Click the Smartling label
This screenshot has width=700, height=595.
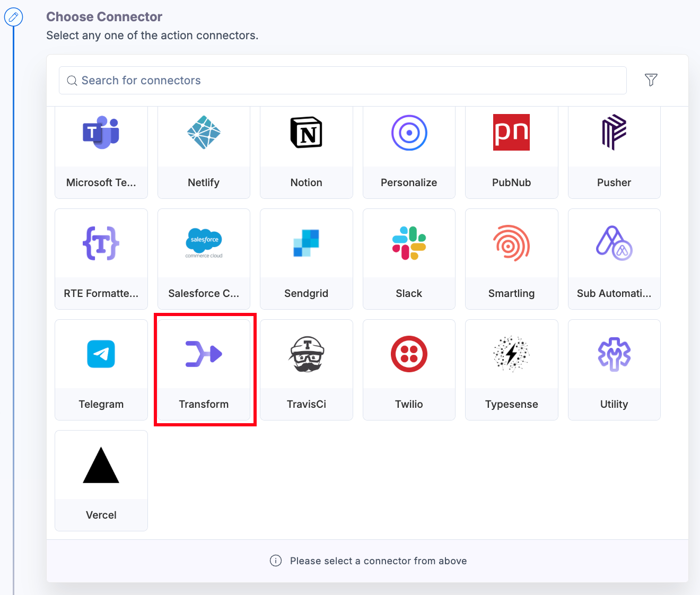click(x=512, y=293)
